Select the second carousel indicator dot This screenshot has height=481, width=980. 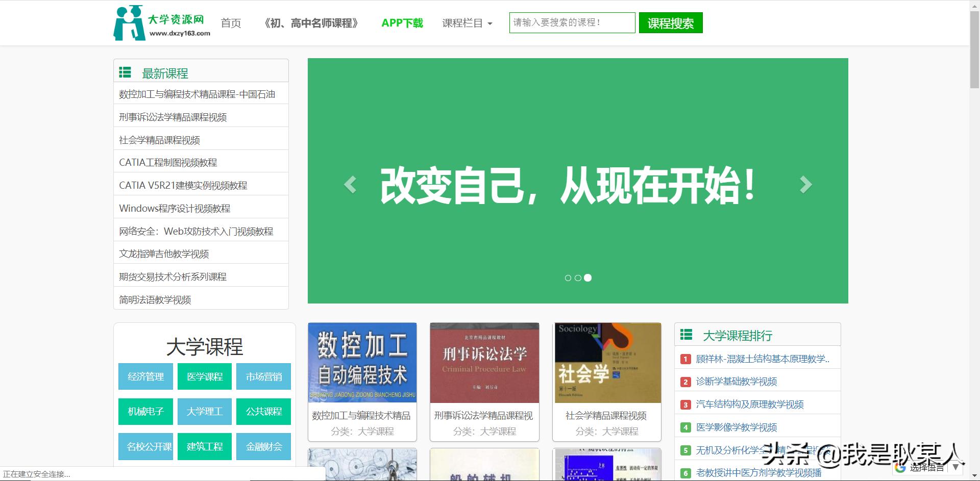pyautogui.click(x=578, y=278)
